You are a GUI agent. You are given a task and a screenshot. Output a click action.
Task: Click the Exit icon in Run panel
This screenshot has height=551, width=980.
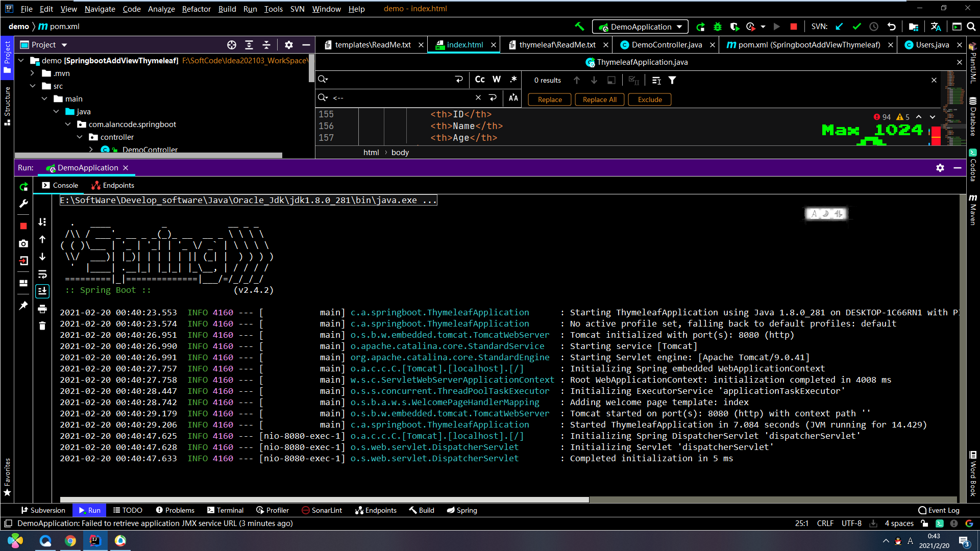click(x=23, y=261)
